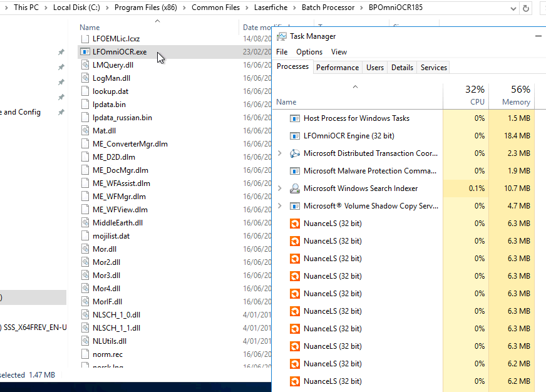Image resolution: width=546 pixels, height=392 pixels.
Task: Click the 18.4 MB memory value
Action: point(517,136)
